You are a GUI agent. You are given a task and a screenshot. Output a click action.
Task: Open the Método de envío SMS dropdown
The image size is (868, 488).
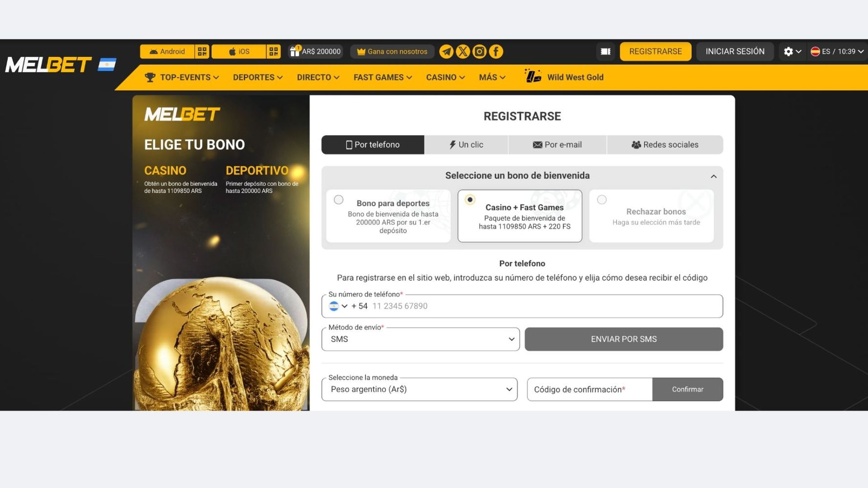421,339
